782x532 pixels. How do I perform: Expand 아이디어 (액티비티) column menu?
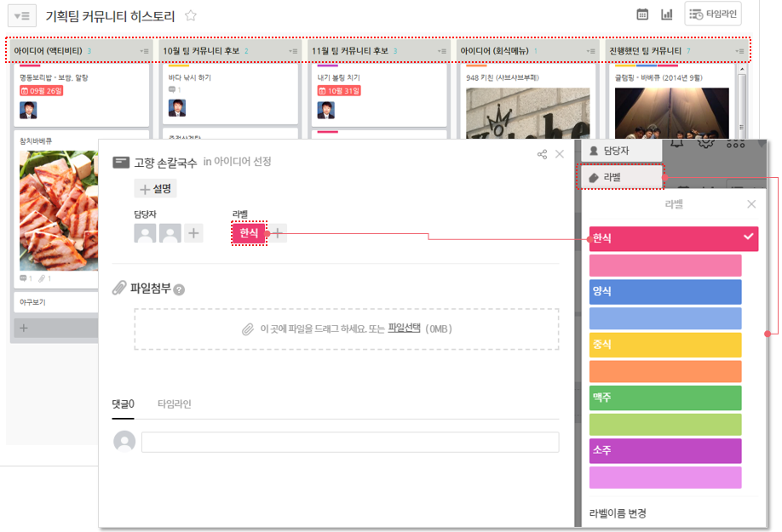[144, 51]
